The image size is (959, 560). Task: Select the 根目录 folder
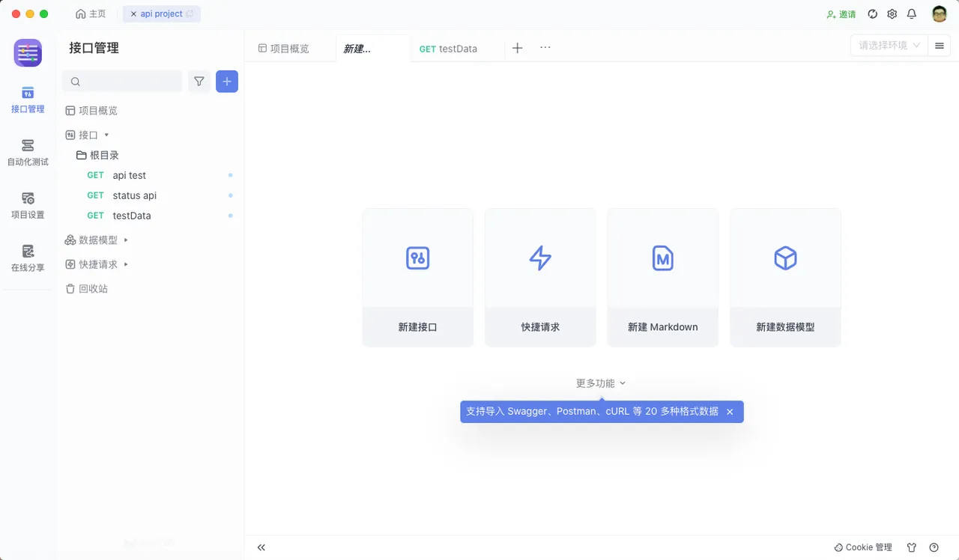click(97, 155)
